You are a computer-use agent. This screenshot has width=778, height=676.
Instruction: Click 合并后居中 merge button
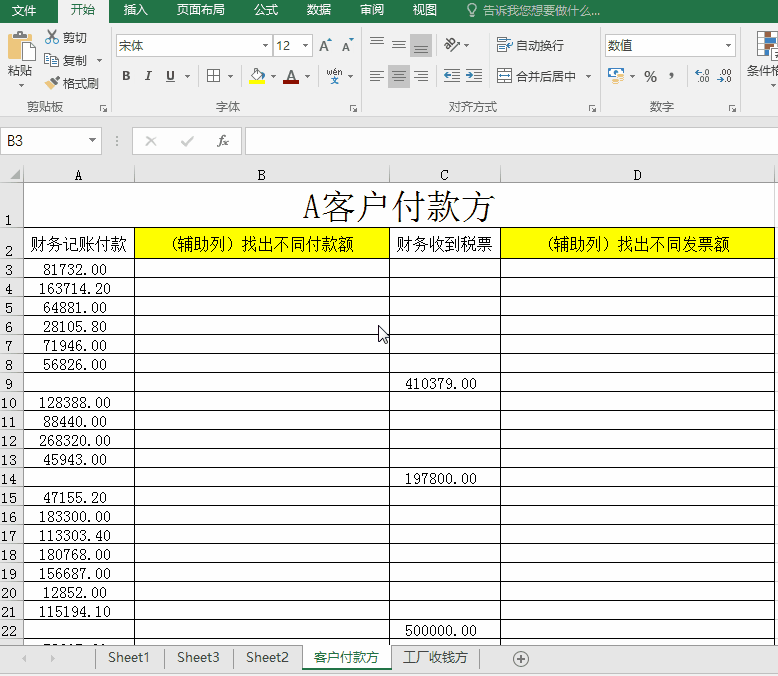pos(537,76)
